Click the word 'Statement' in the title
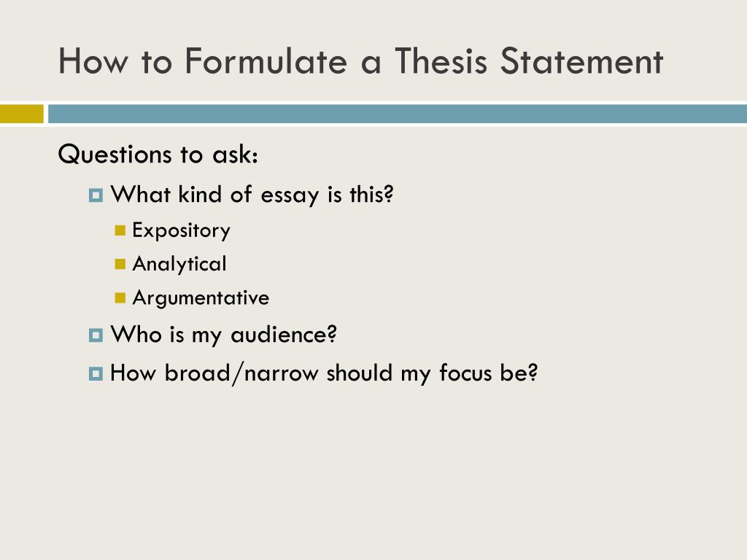The image size is (747, 560). point(581,61)
